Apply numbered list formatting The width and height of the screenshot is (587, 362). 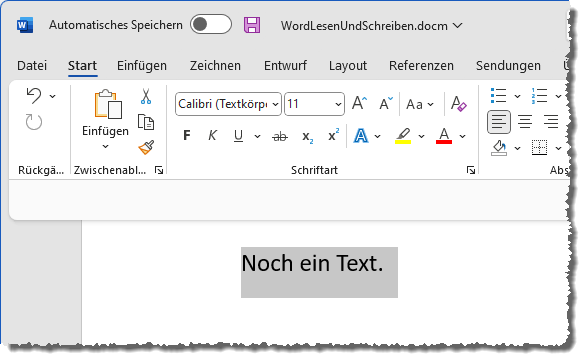(x=539, y=95)
